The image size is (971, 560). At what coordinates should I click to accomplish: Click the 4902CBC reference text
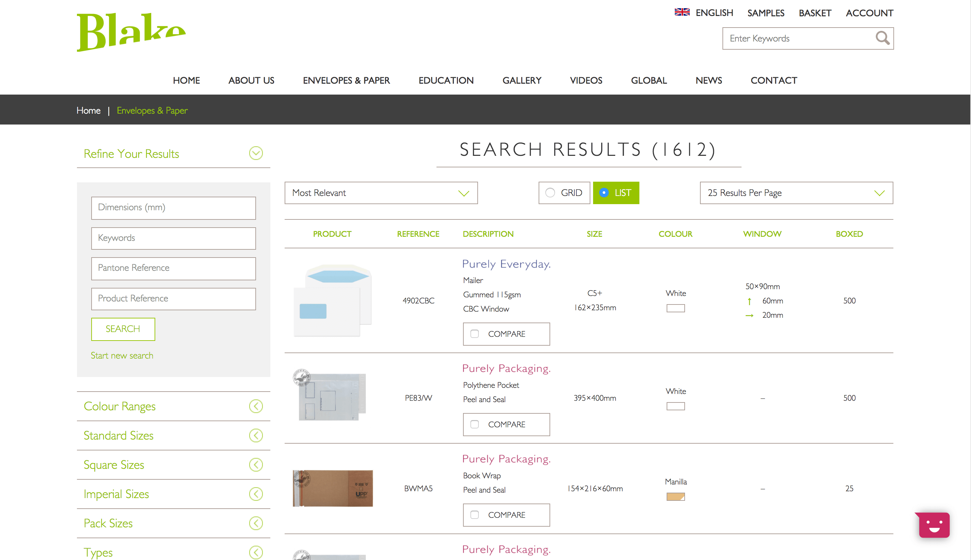click(x=418, y=300)
